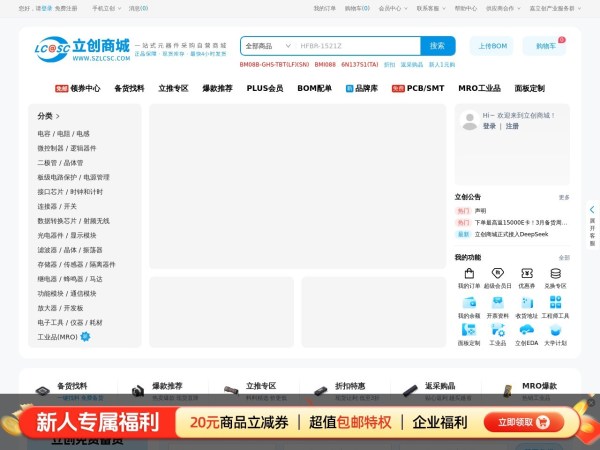This screenshot has height=450, width=600.
Task: Go to the BOM配单 navigation tab
Action: tap(314, 88)
